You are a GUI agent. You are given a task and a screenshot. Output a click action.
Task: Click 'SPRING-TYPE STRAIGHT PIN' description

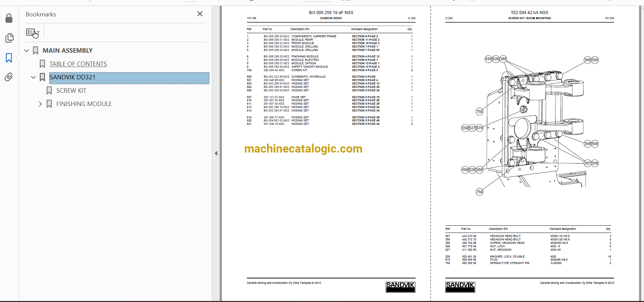pyautogui.click(x=510, y=263)
